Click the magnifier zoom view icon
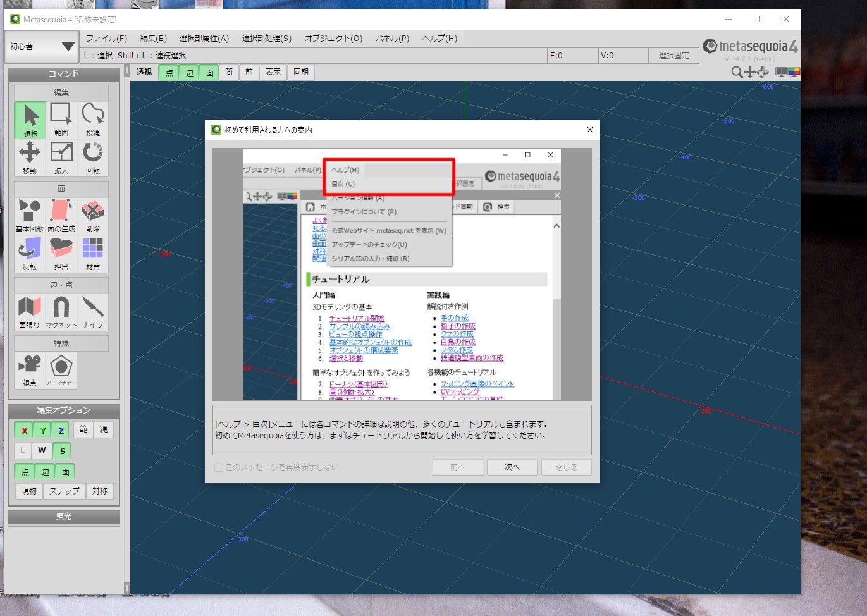This screenshot has width=867, height=616. [x=737, y=72]
